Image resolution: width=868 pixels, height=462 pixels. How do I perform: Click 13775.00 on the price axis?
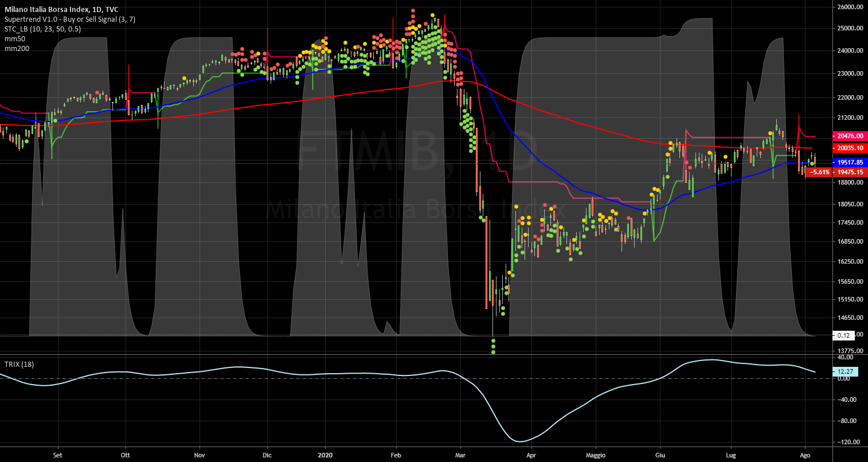point(850,350)
